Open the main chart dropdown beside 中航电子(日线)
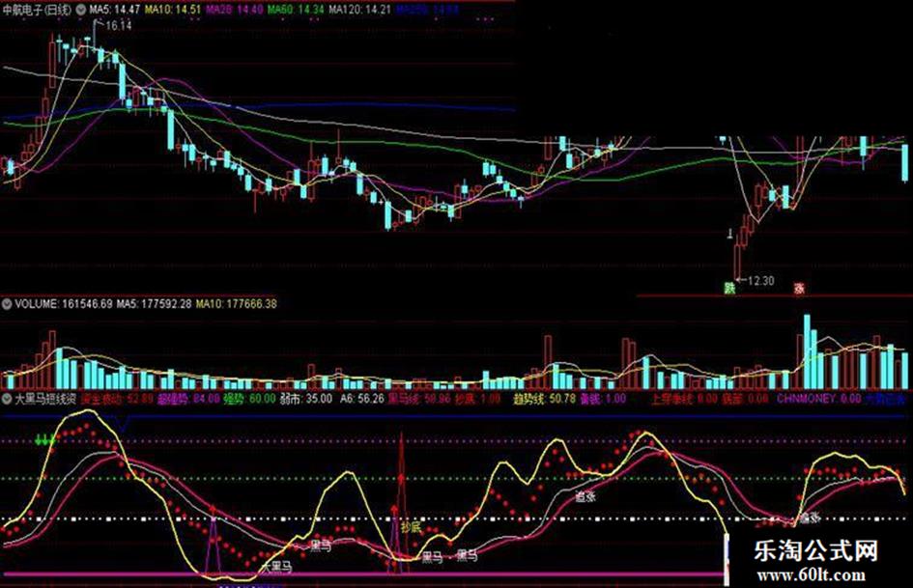Screen dimensions: 913x588 click(x=81, y=10)
